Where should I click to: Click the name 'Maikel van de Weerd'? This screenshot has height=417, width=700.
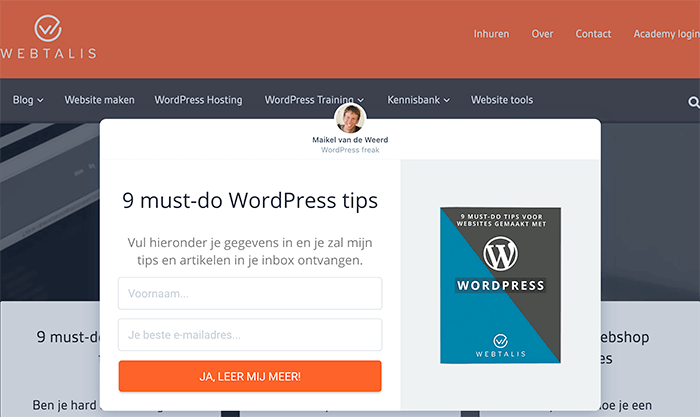350,140
